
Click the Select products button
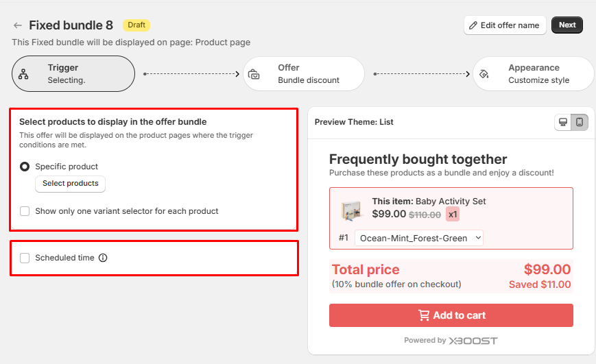(70, 184)
